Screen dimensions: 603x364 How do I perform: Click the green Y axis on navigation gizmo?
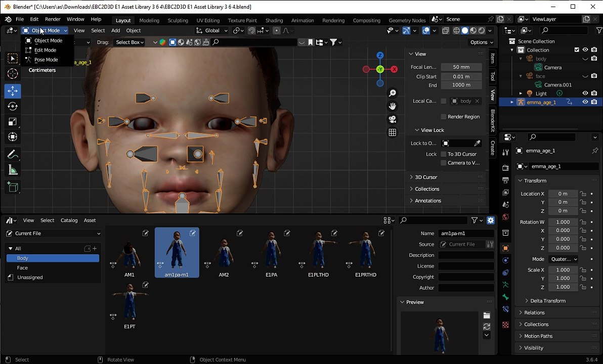pos(380,69)
